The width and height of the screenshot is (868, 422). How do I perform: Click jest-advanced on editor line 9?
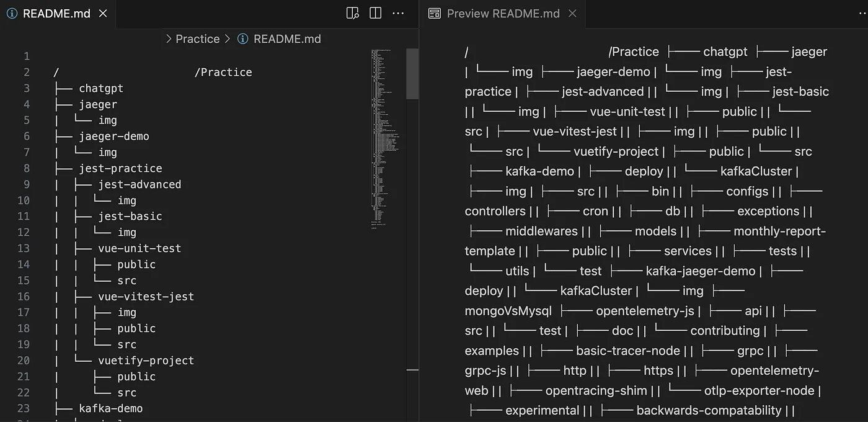tap(139, 184)
